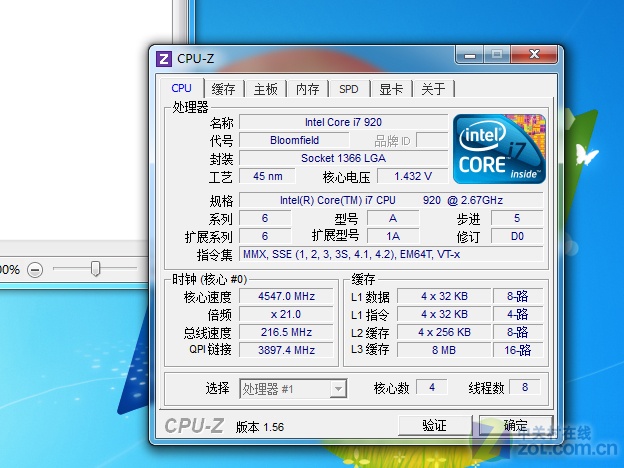Switch to the 缓存 tab
Screen dimensions: 624x468
(x=223, y=89)
